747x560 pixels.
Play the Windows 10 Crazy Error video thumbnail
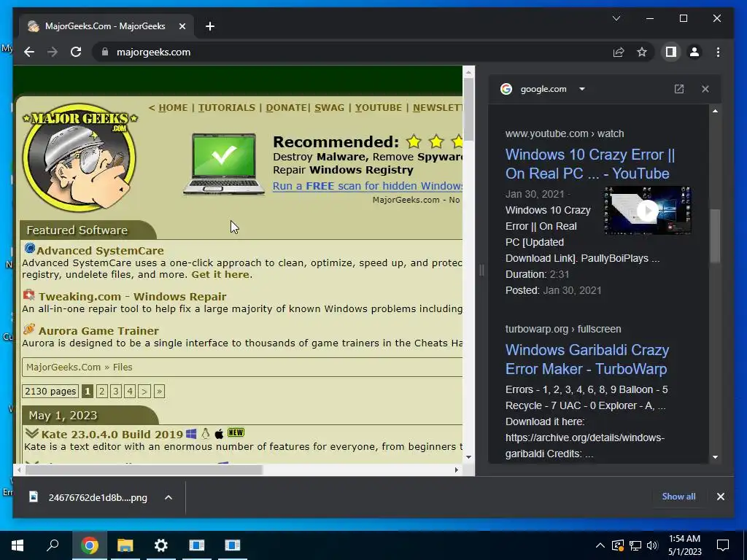tap(648, 211)
